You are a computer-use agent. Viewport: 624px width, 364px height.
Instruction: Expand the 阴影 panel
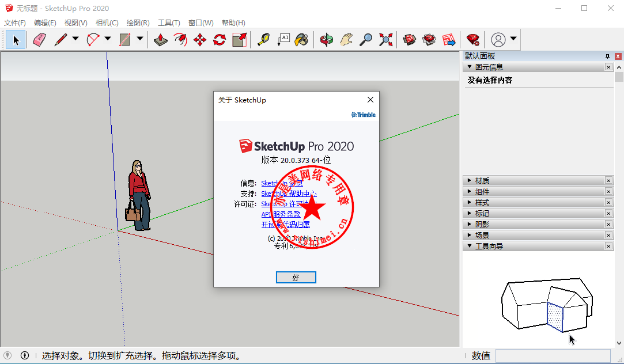pyautogui.click(x=470, y=224)
